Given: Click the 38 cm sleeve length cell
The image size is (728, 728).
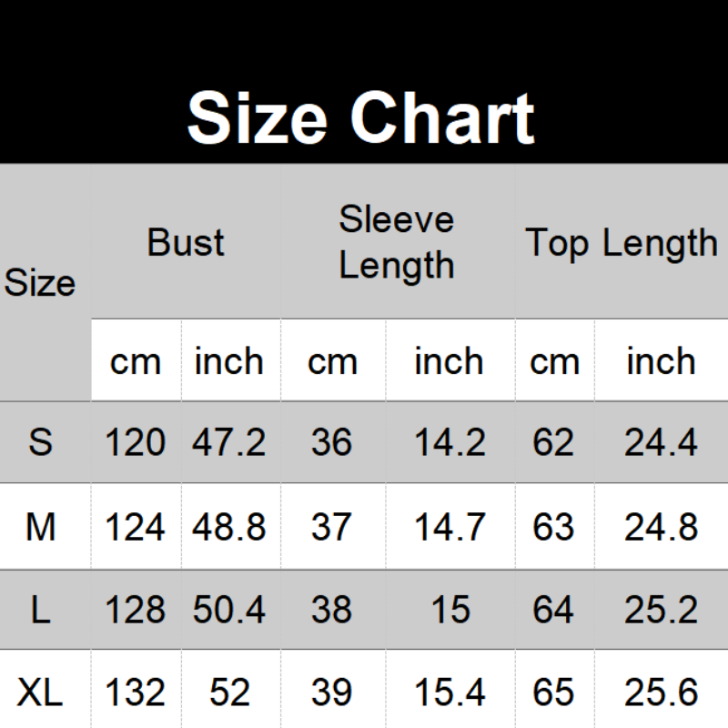Looking at the screenshot, I should tap(331, 611).
